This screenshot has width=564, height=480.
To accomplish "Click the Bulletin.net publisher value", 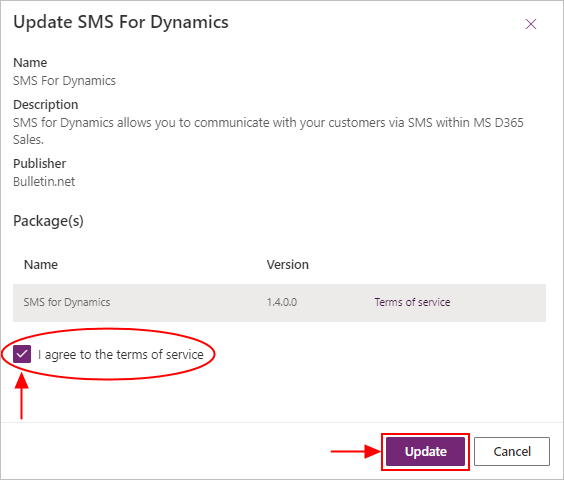I will point(44,181).
